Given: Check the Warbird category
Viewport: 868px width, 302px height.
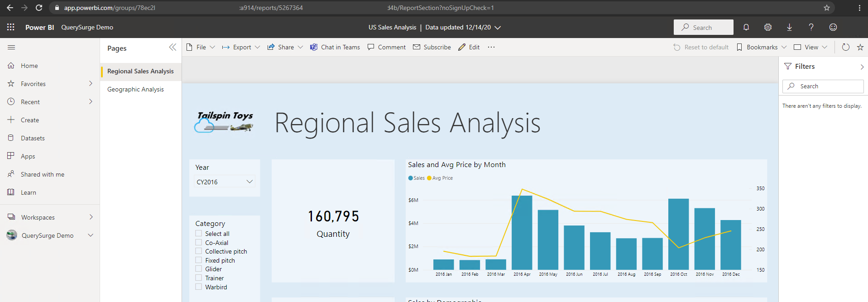Looking at the screenshot, I should point(198,287).
